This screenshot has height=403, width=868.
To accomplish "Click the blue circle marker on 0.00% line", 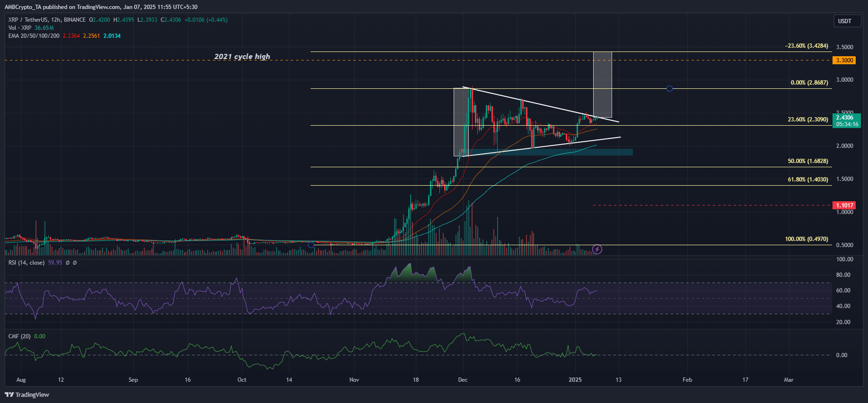I will [669, 88].
